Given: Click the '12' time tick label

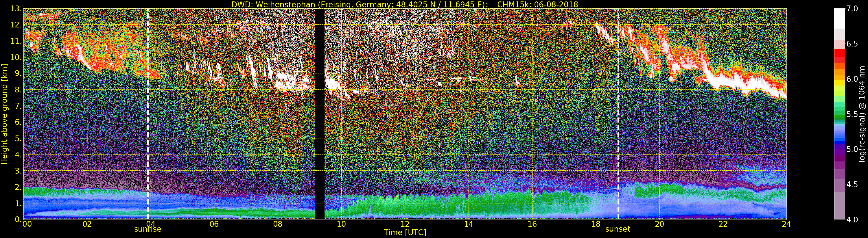Looking at the screenshot, I should (405, 224).
